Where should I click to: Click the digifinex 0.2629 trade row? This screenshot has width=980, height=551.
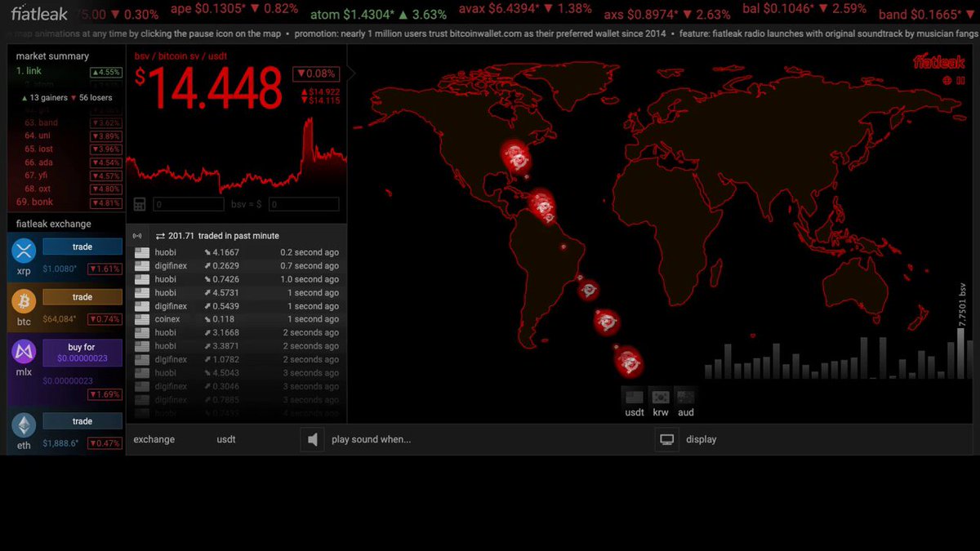pyautogui.click(x=236, y=266)
